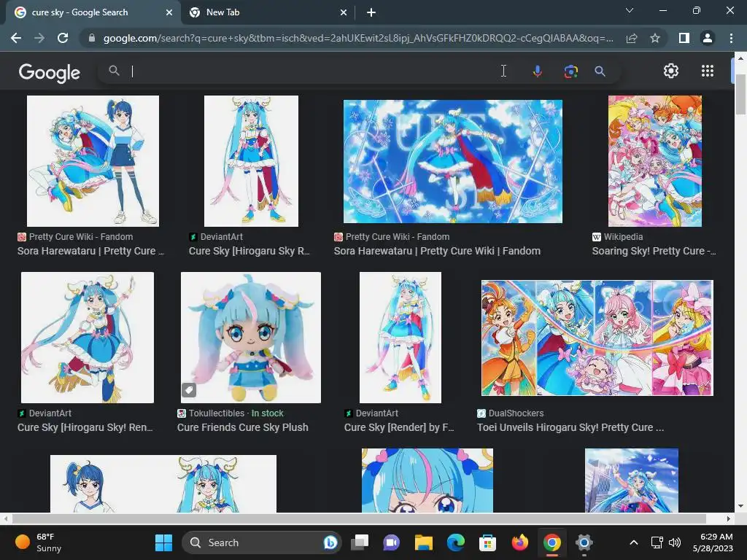Image resolution: width=747 pixels, height=560 pixels.
Task: Open Cure Sky [Hirogaru Sky! Ren... thumbnail
Action: pyautogui.click(x=88, y=337)
